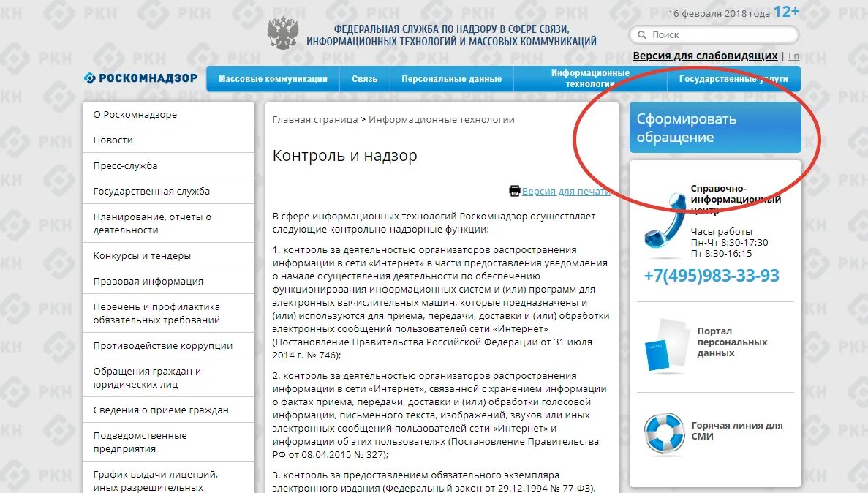This screenshot has height=493, width=868.
Task: Open the Персональные данные menu tab
Action: click(452, 79)
